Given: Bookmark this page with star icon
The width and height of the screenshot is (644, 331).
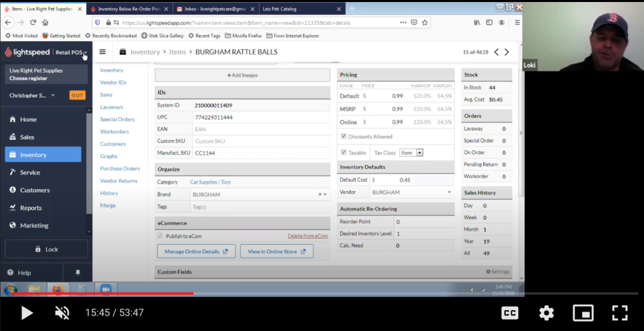Looking at the screenshot, I should pyautogui.click(x=425, y=23).
